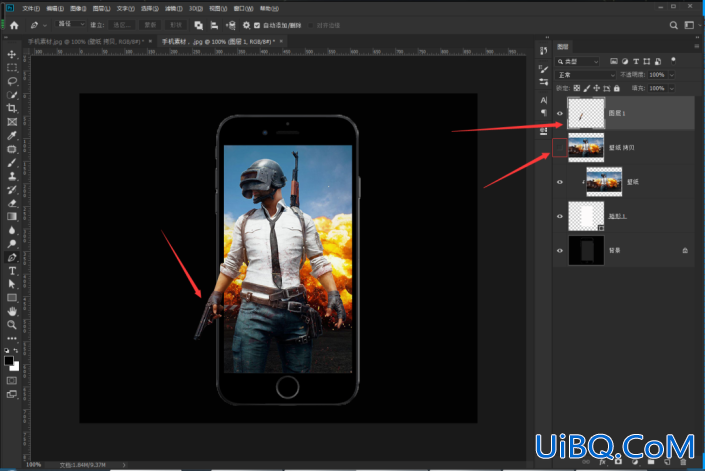Expand the status bar info arrow
705x471 pixels.
(124, 465)
